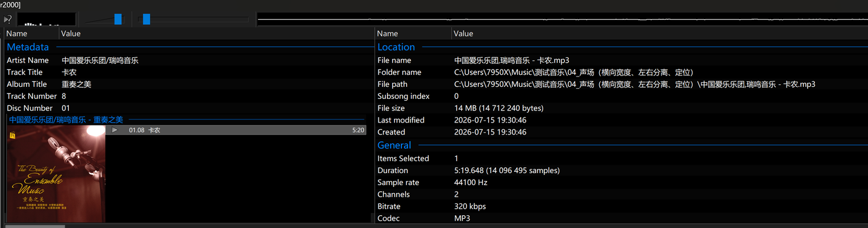Click the value 14 MB (14 712 240 bytes)
This screenshot has height=228, width=868.
point(499,108)
